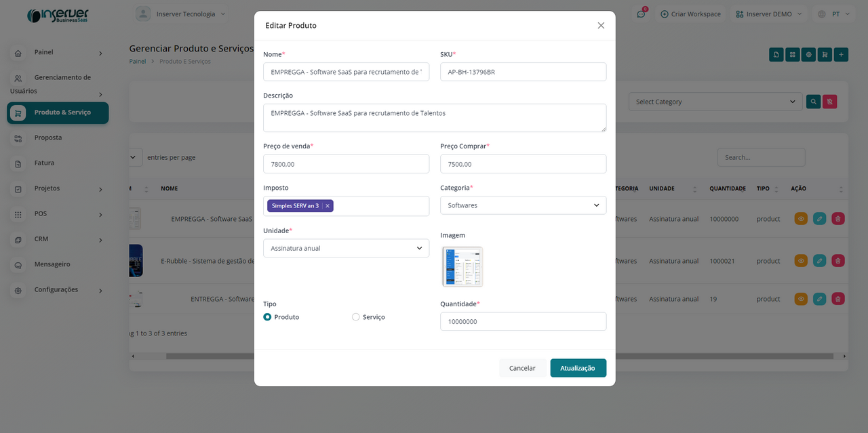Click the shopping cart icon in toolbar
The width and height of the screenshot is (868, 433).
click(825, 55)
